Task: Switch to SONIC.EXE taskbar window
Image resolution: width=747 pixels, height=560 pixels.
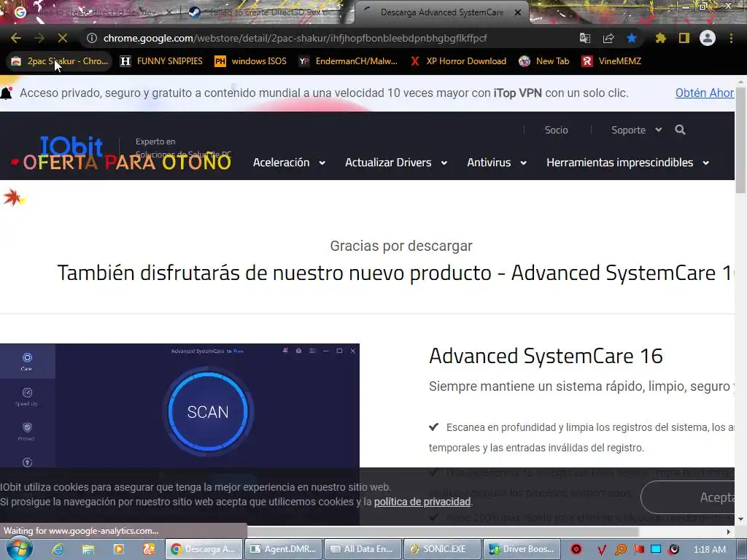Action: click(x=443, y=549)
